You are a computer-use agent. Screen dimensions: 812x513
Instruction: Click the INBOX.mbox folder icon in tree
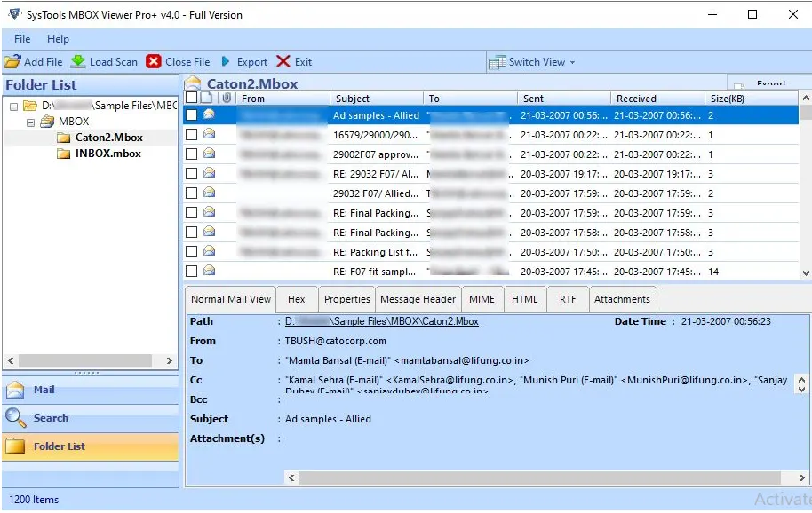[64, 154]
